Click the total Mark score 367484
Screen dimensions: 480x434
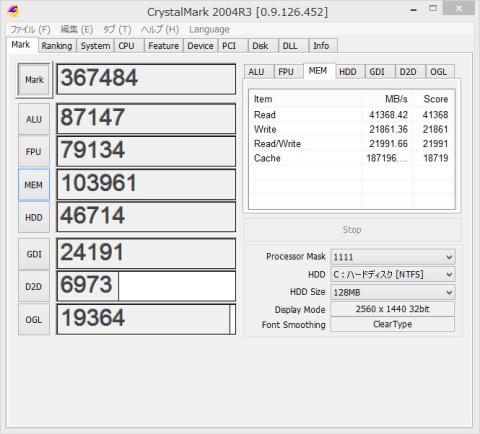click(x=146, y=79)
